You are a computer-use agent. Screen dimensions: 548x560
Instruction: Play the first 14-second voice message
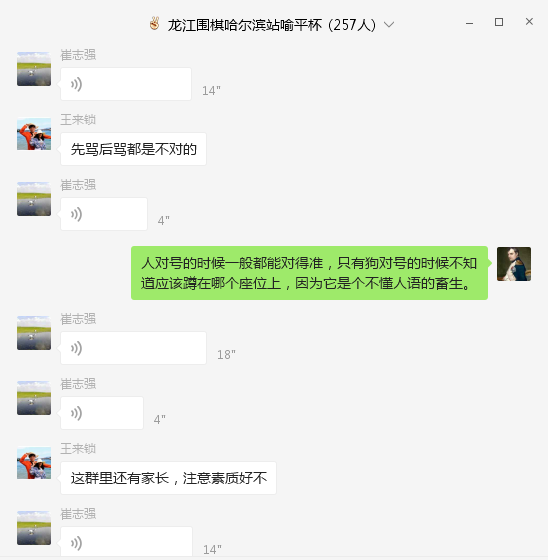click(126, 84)
